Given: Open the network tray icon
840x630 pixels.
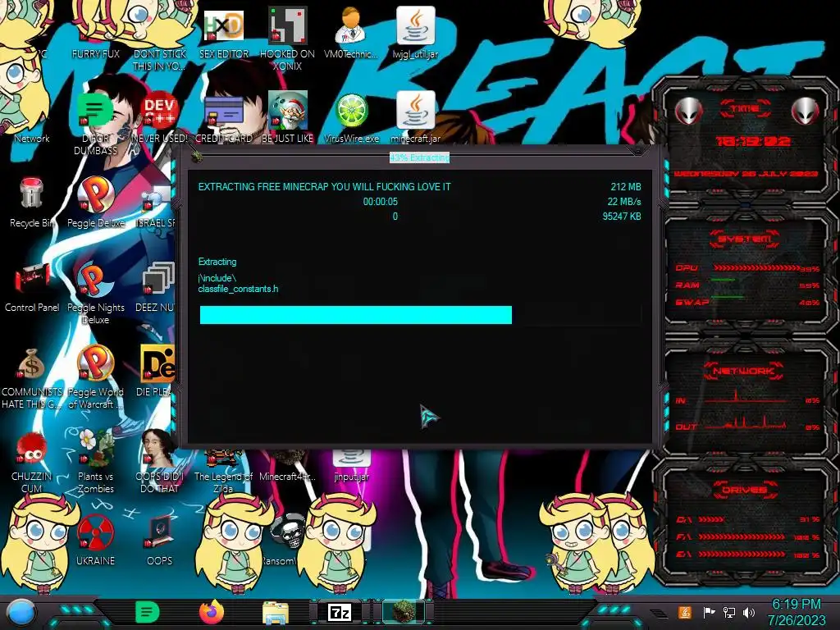Looking at the screenshot, I should pos(729,612).
